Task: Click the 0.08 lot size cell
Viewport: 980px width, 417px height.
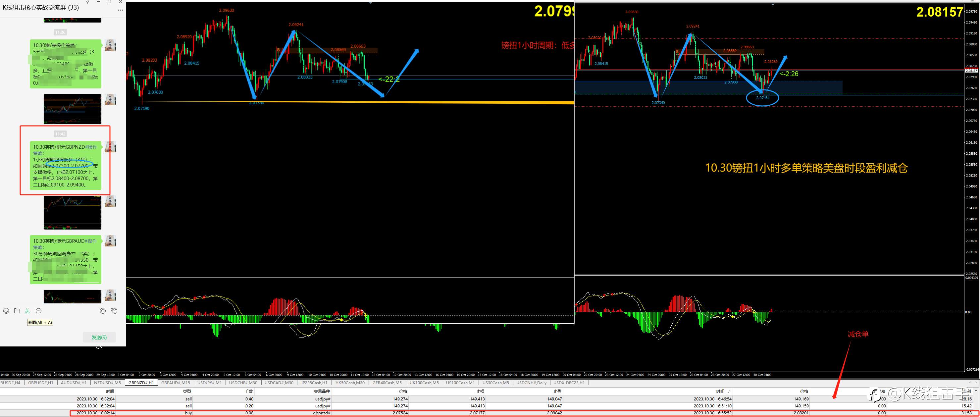Action: pos(249,413)
